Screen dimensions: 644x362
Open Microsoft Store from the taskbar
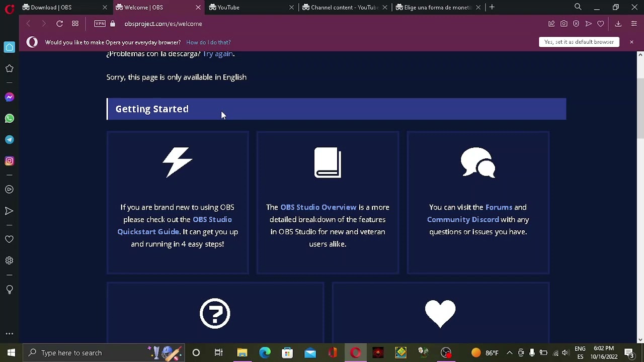pyautogui.click(x=287, y=353)
